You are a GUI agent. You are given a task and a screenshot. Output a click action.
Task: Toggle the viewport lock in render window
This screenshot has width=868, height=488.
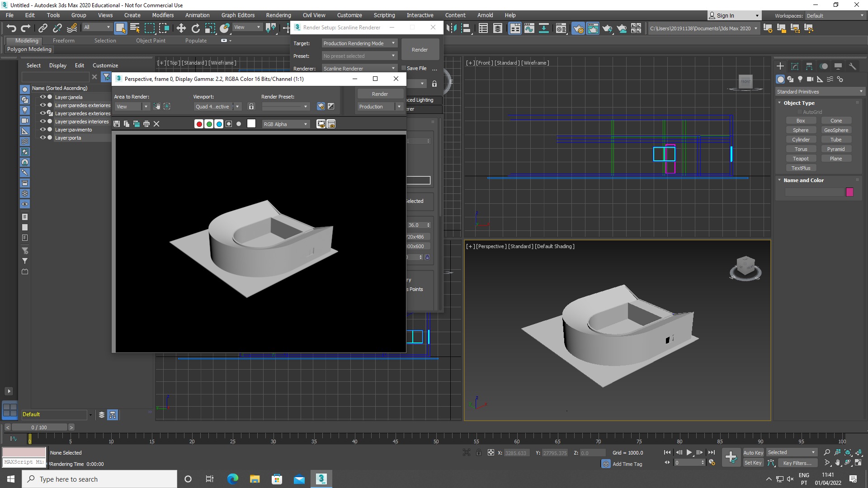[x=251, y=107]
